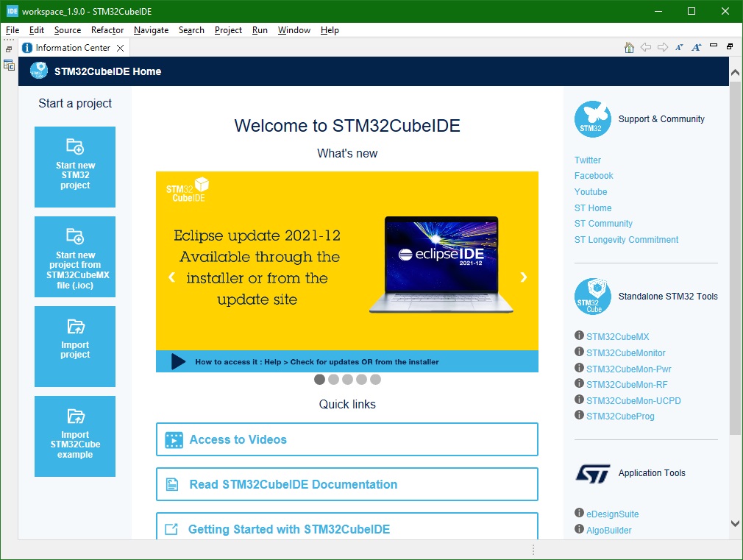Click the document icon in Read Documentation
This screenshot has height=560, width=743.
(172, 485)
